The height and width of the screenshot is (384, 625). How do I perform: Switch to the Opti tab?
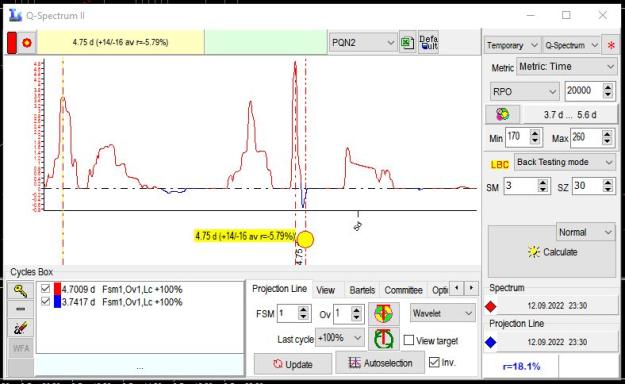440,290
